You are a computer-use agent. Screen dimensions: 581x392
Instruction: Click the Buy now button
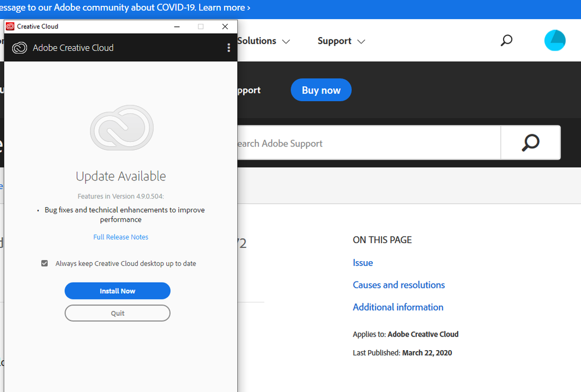(x=321, y=90)
